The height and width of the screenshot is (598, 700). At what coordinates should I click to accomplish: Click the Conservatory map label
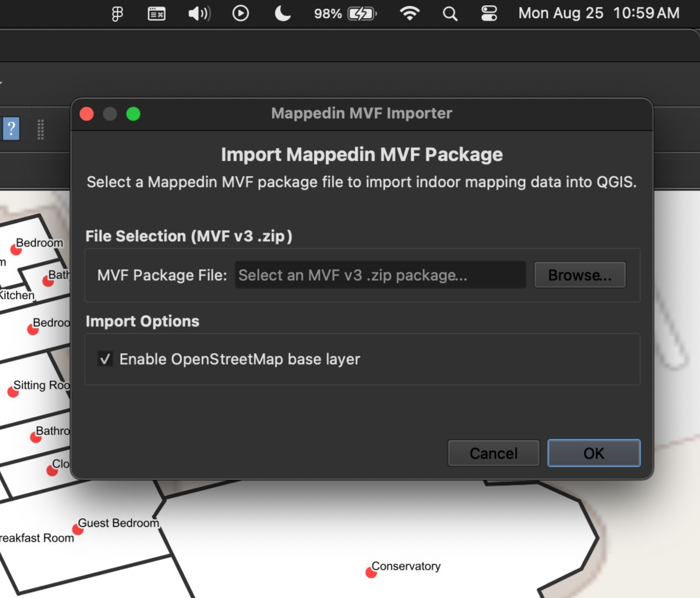click(x=406, y=566)
